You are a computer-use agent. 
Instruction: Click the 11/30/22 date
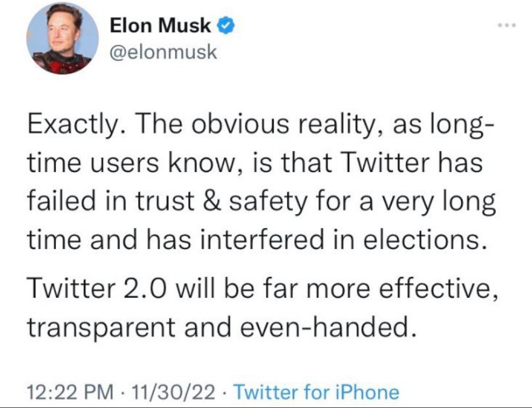174,392
